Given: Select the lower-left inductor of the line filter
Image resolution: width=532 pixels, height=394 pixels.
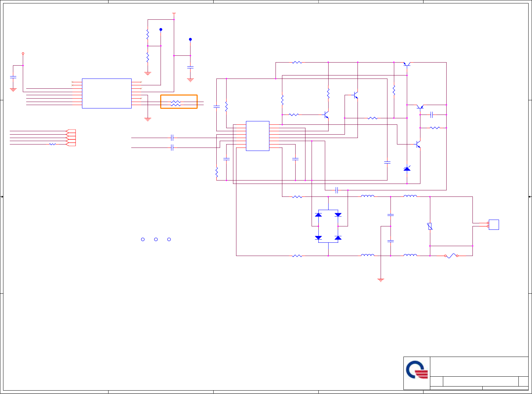Looking at the screenshot, I should click(x=367, y=255).
